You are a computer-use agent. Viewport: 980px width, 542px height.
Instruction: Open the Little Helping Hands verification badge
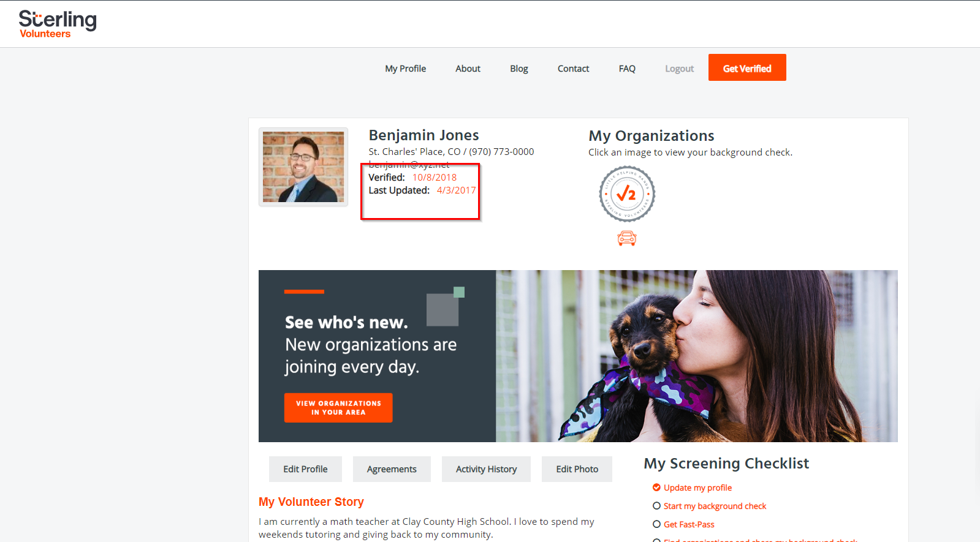tap(627, 194)
